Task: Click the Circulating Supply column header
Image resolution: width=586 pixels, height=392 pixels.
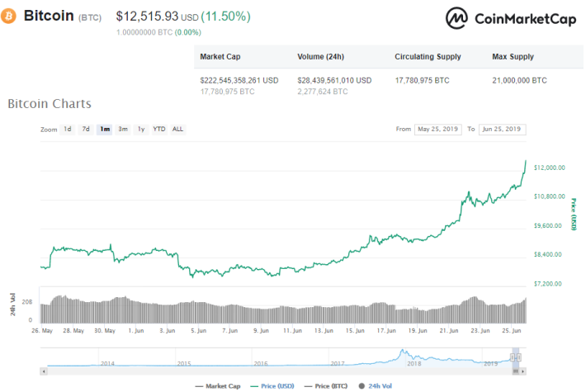Action: [428, 57]
